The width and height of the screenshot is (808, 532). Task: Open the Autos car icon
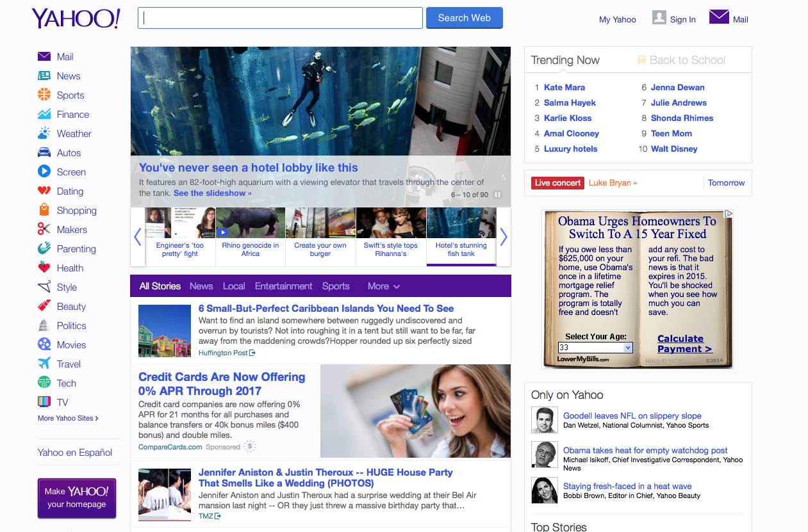point(44,152)
